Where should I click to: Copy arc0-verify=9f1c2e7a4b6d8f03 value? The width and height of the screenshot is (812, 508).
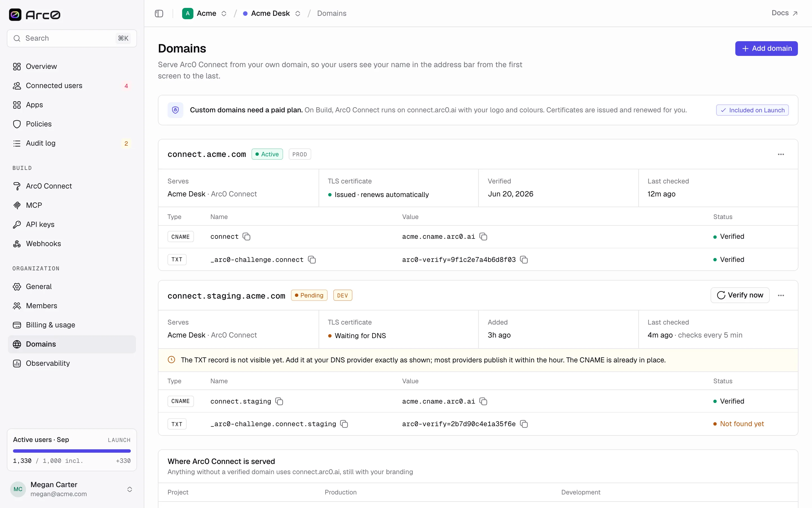[524, 260]
